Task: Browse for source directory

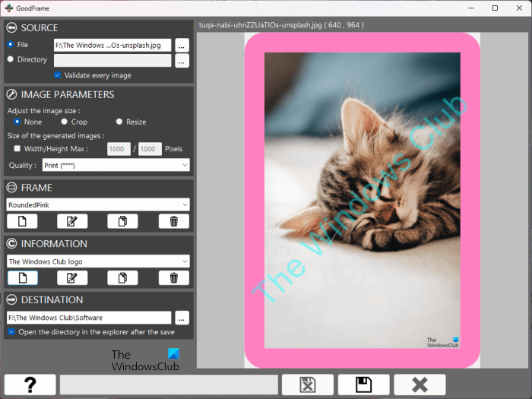Action: [x=182, y=60]
